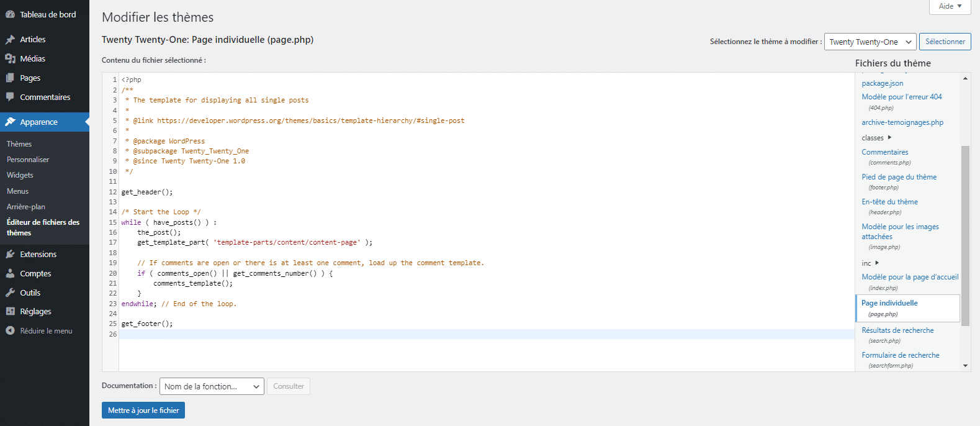This screenshot has width=980, height=426.
Task: Open the Twenty Twenty-One theme dropdown
Action: [870, 42]
